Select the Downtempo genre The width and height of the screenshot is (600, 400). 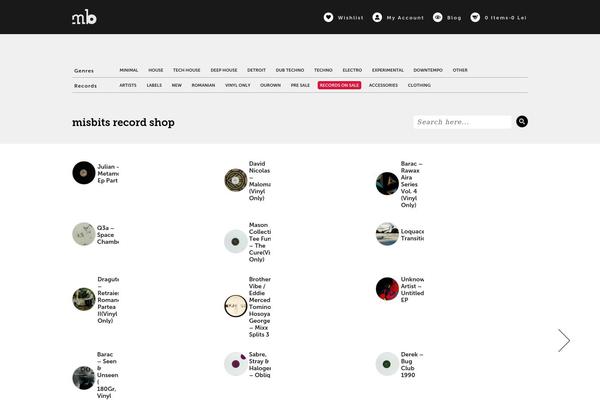tap(428, 70)
